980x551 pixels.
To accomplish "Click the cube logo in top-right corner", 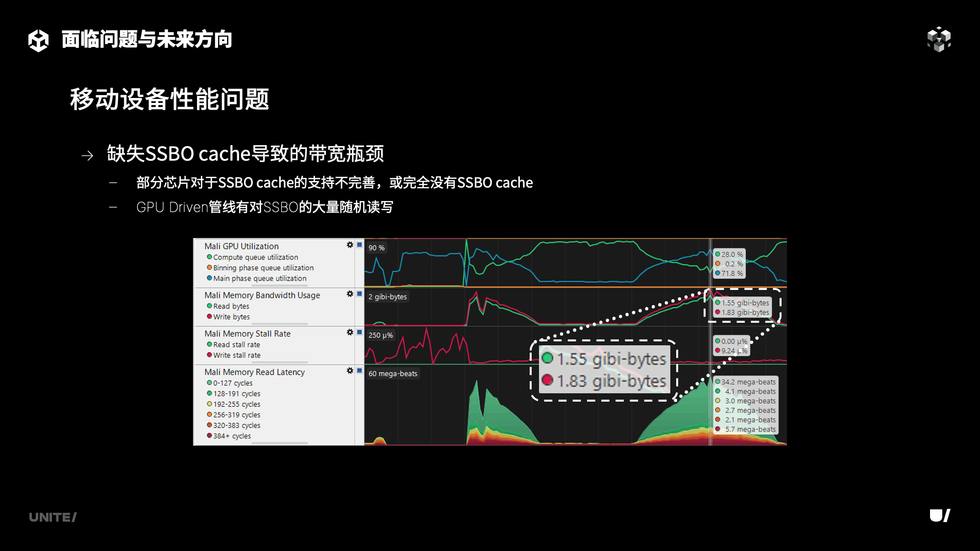I will (939, 39).
